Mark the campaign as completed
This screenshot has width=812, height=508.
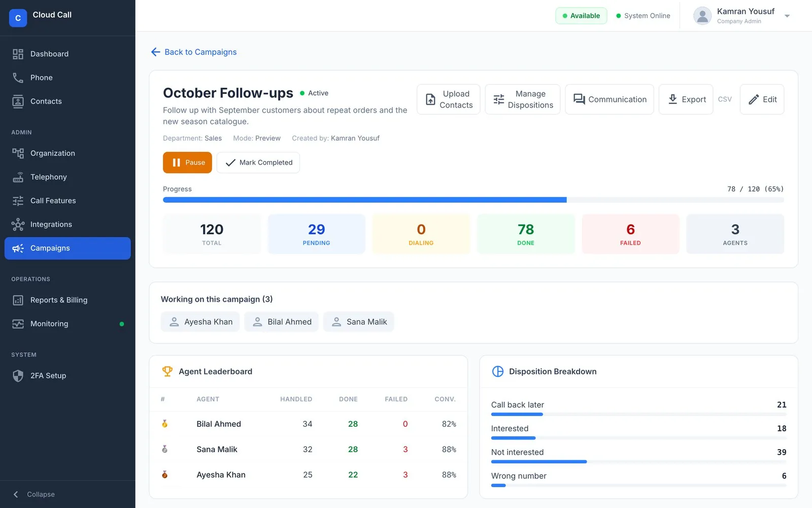tap(258, 163)
